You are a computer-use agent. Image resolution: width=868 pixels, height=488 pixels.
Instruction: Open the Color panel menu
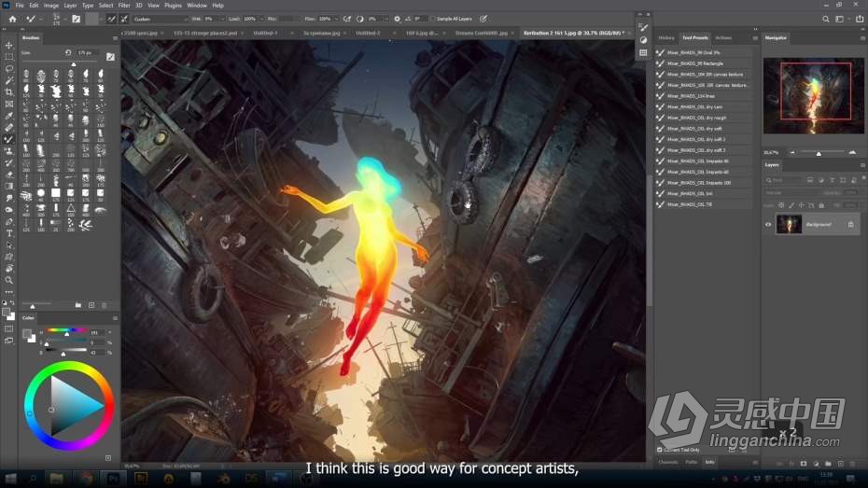[x=115, y=318]
